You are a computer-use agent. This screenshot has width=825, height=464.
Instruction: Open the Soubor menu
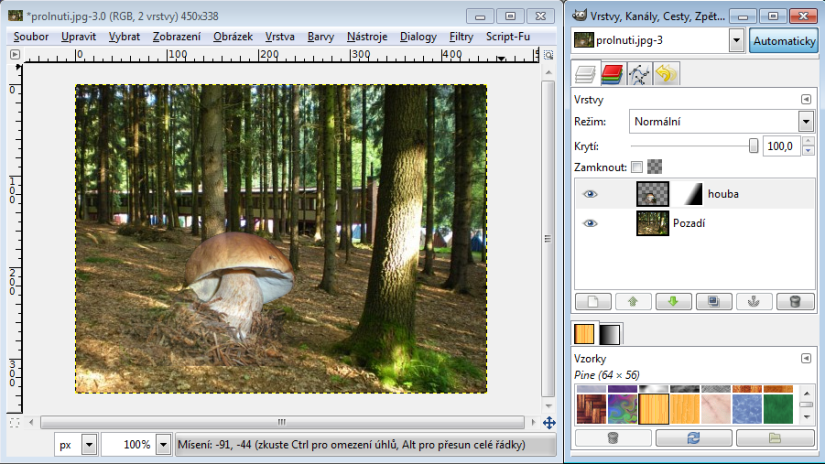click(x=31, y=37)
